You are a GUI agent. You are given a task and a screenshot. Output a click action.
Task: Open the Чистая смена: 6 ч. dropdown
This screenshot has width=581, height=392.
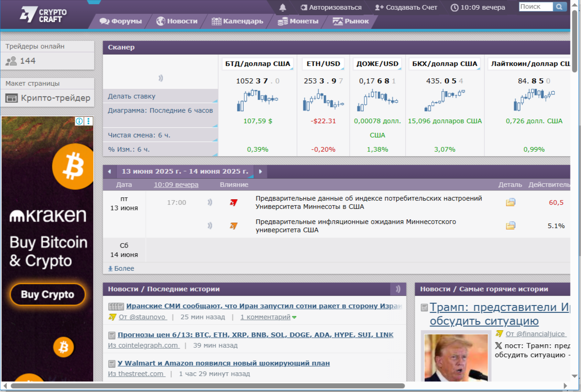point(160,135)
